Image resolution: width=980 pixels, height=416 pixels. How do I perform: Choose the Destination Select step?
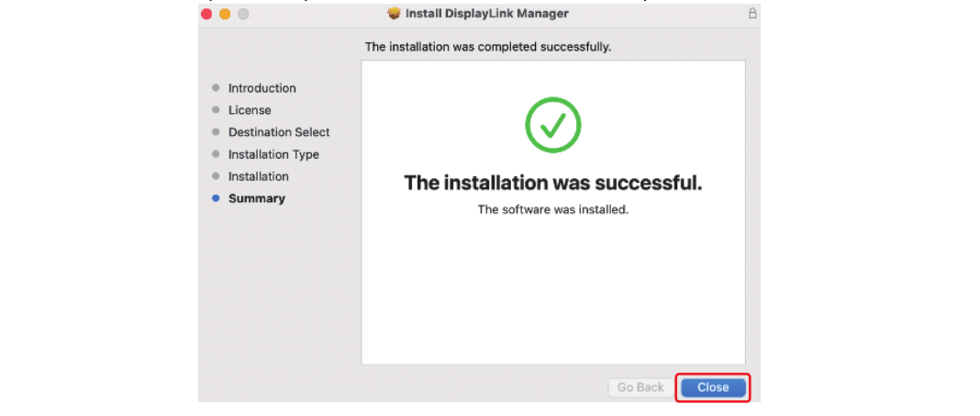[279, 132]
